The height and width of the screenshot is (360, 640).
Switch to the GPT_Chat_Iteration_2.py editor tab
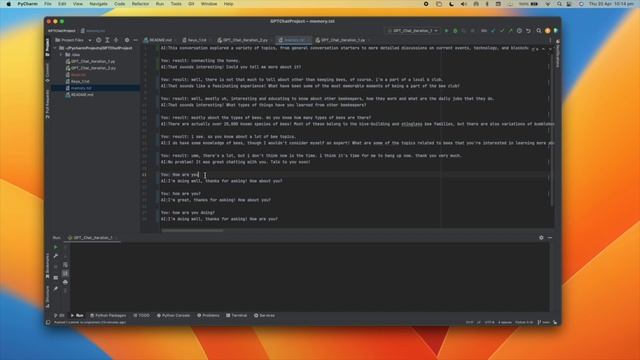[x=243, y=40]
